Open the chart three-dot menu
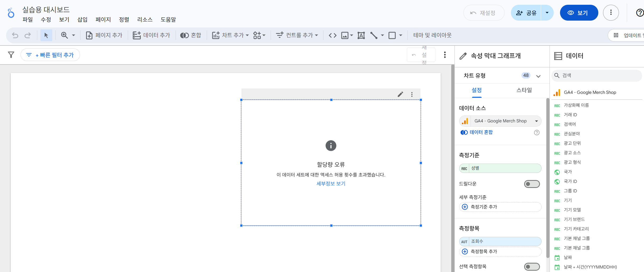Viewport: 644px width, 272px height. (x=412, y=94)
